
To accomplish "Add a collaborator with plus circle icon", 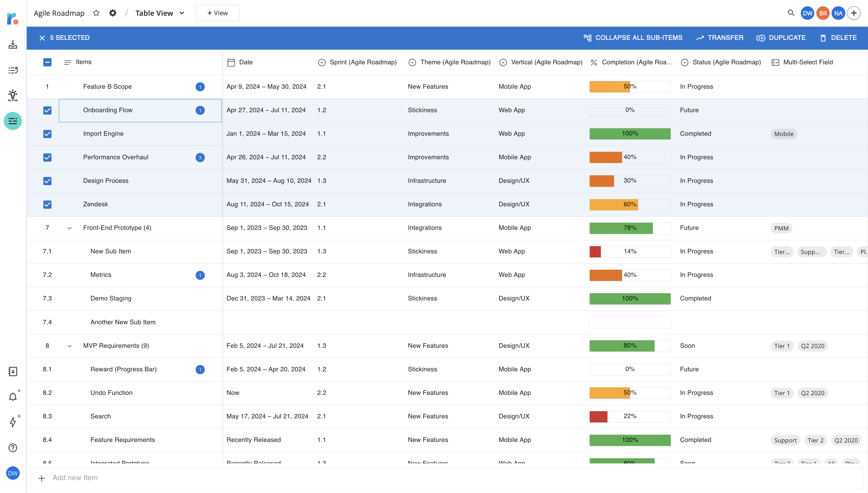I will coord(854,13).
